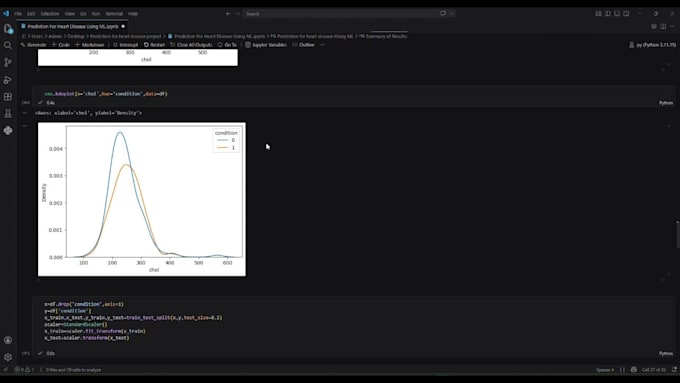Open the notebook Outline
The height and width of the screenshot is (383, 680).
(303, 45)
